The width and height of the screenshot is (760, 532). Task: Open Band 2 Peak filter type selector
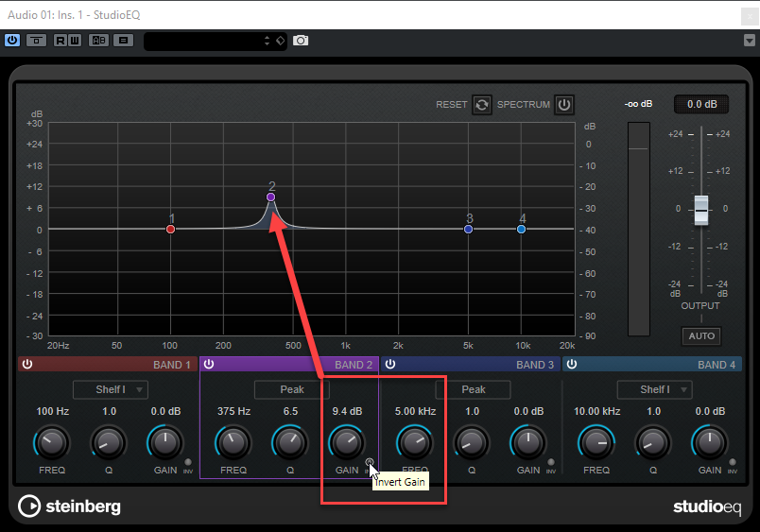292,389
